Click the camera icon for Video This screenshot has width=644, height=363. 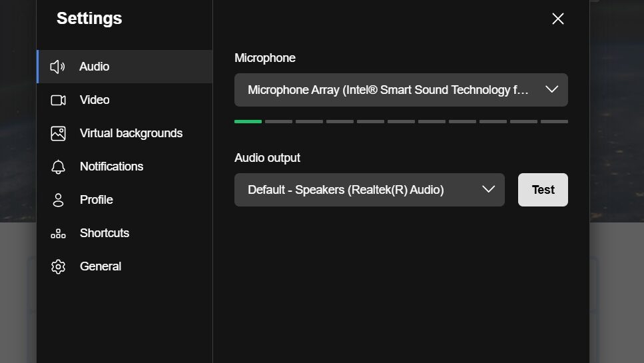point(58,100)
